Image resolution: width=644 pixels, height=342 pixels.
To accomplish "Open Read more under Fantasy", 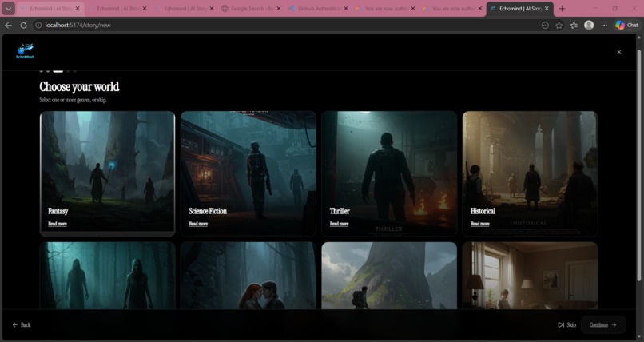I will point(58,224).
